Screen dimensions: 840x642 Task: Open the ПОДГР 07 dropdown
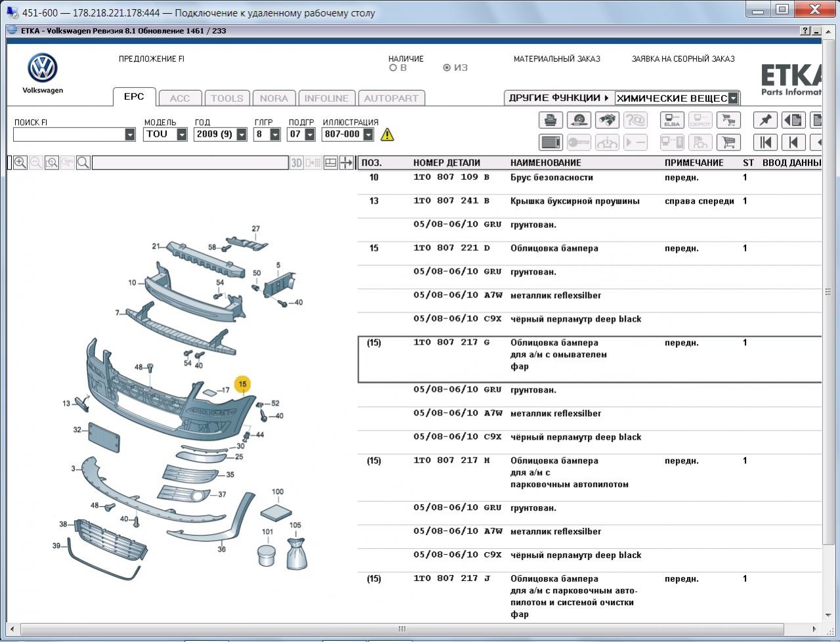tap(310, 135)
